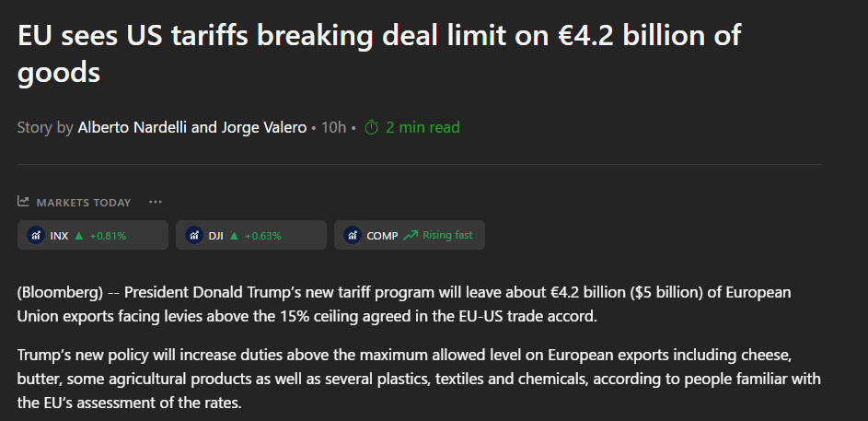The width and height of the screenshot is (868, 421).
Task: Click the INX +0.81% percentage change
Action: (x=108, y=236)
